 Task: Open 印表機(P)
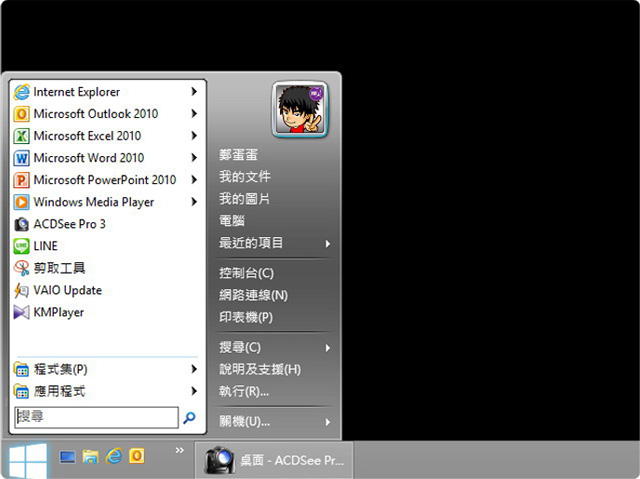pos(246,317)
